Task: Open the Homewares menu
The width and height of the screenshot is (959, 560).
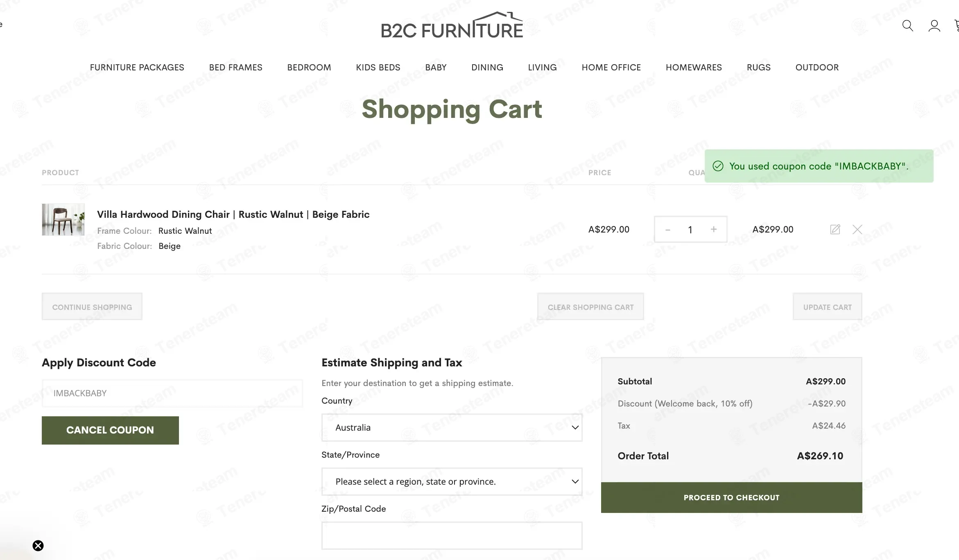Action: pyautogui.click(x=694, y=68)
